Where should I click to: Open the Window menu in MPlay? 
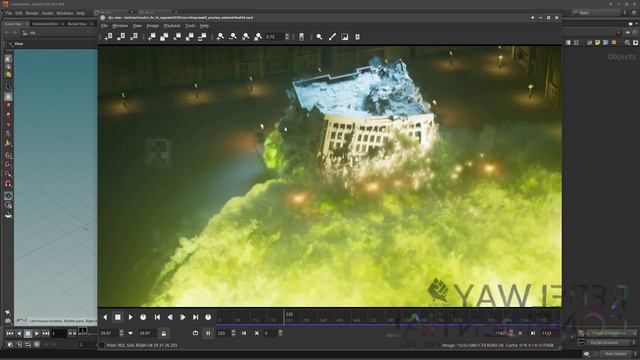(x=120, y=26)
